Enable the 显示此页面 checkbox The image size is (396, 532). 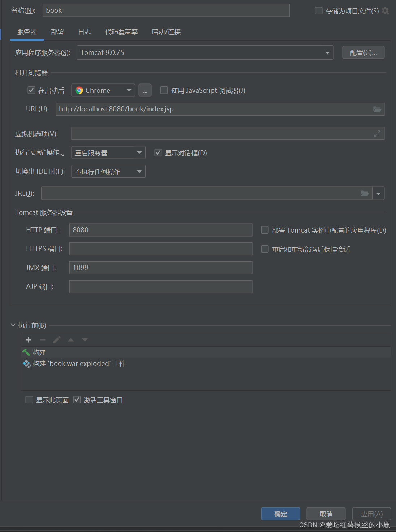click(x=29, y=400)
